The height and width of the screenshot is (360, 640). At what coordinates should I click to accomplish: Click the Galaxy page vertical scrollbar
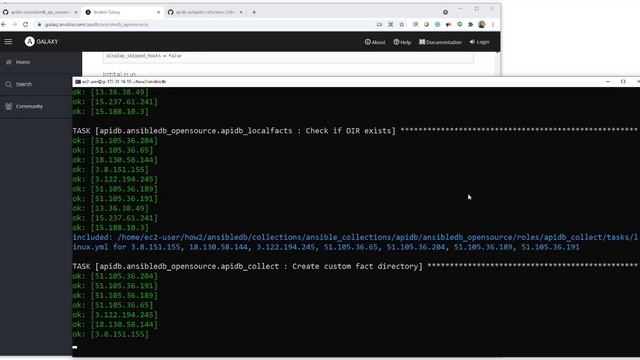497,64
